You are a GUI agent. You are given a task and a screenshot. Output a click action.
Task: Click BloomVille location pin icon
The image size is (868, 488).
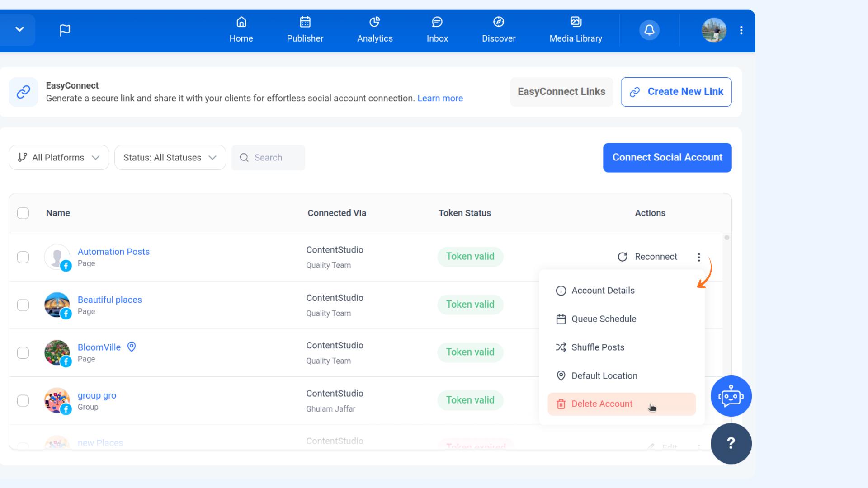[132, 347]
